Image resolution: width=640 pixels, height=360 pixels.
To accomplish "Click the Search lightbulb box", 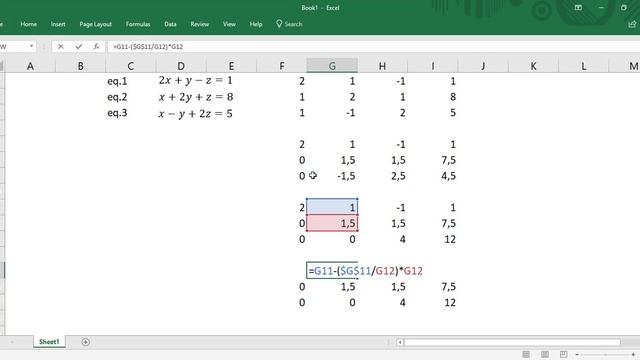I will 289,24.
